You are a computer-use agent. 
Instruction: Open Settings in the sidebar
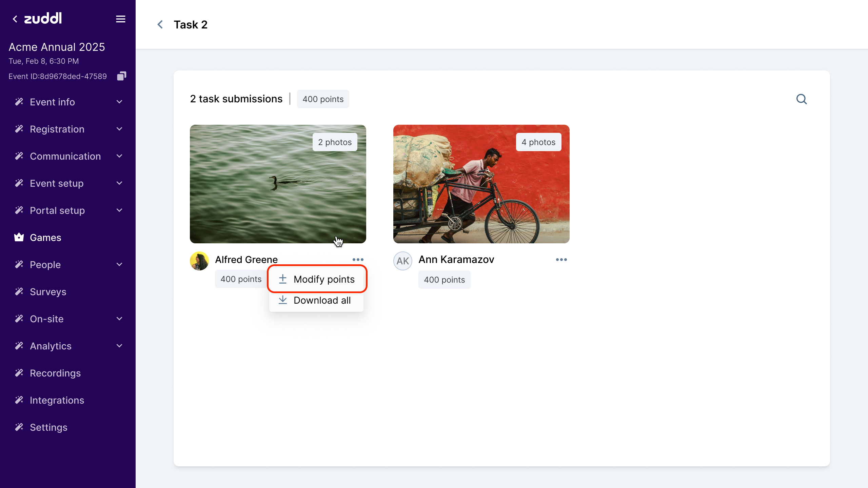click(x=48, y=427)
